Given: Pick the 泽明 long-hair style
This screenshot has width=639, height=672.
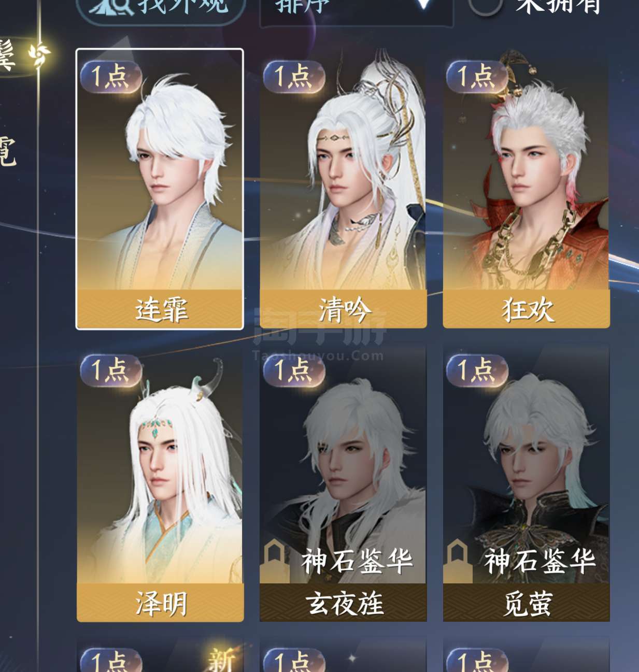Looking at the screenshot, I should [160, 483].
